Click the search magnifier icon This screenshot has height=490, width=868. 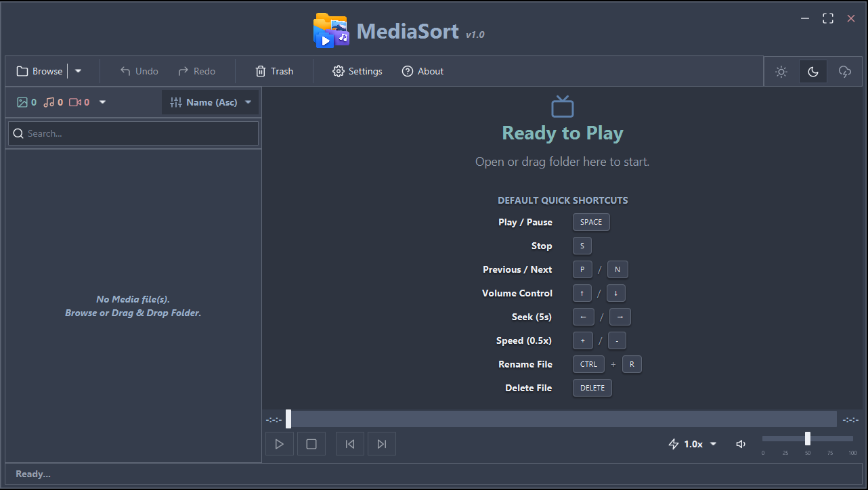(x=18, y=133)
